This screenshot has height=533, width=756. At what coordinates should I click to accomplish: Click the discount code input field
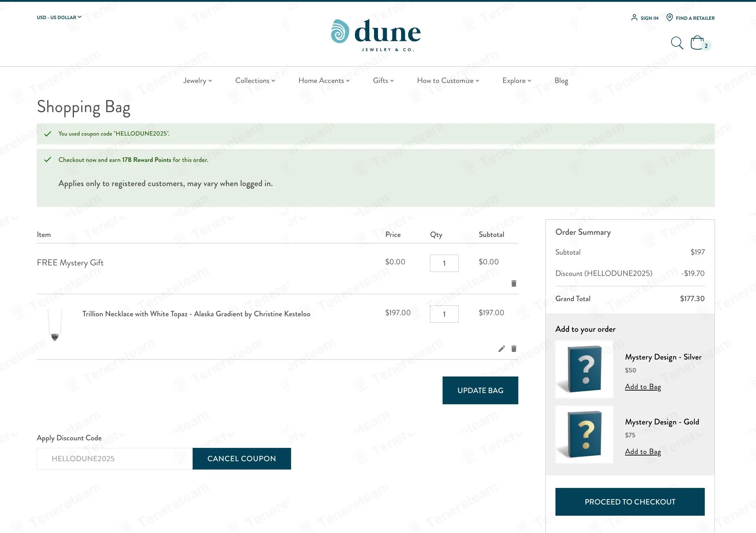115,459
